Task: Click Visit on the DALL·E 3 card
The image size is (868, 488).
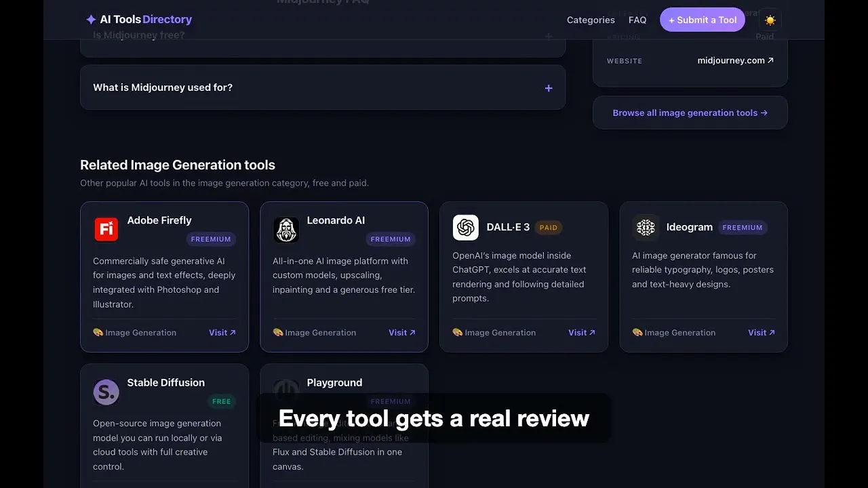Action: pyautogui.click(x=582, y=332)
